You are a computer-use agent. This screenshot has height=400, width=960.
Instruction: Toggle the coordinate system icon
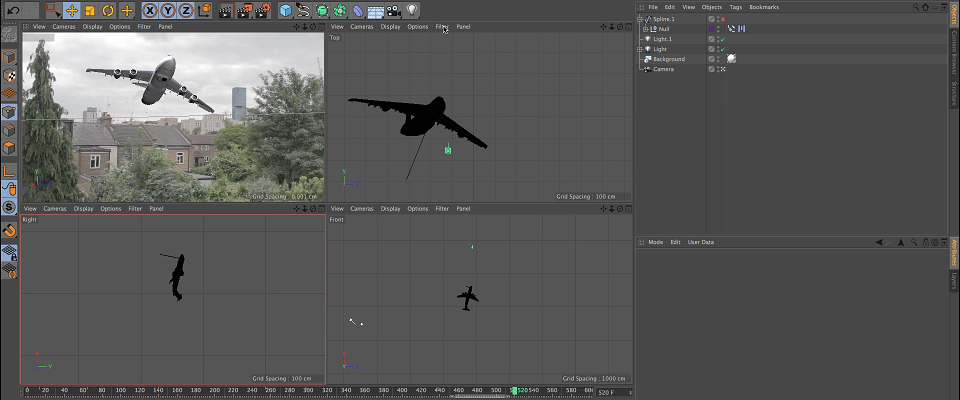coord(204,10)
